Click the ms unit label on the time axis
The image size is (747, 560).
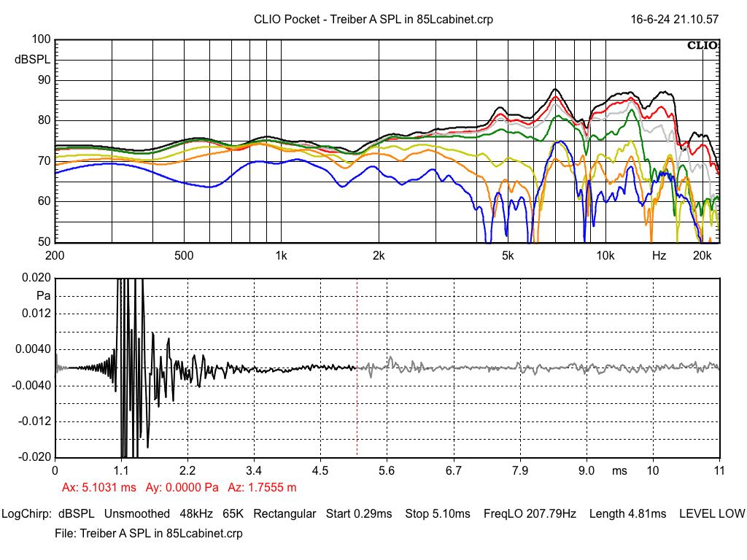point(619,471)
